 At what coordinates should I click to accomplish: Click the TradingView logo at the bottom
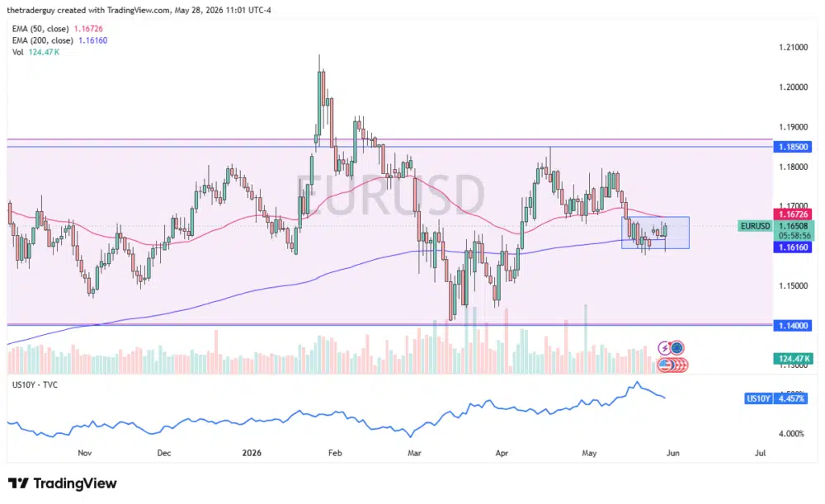63,483
